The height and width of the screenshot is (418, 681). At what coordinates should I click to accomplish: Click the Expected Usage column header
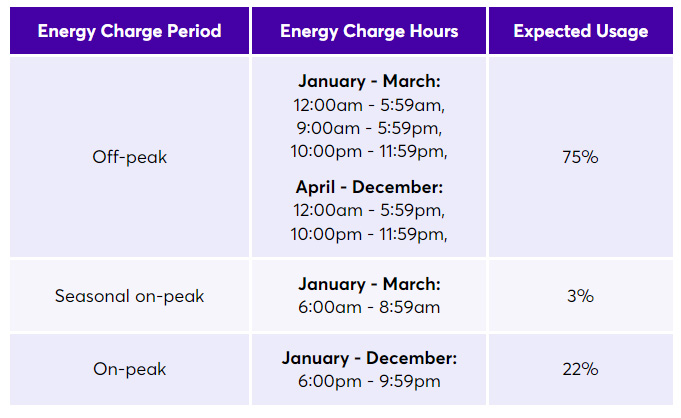tap(580, 31)
